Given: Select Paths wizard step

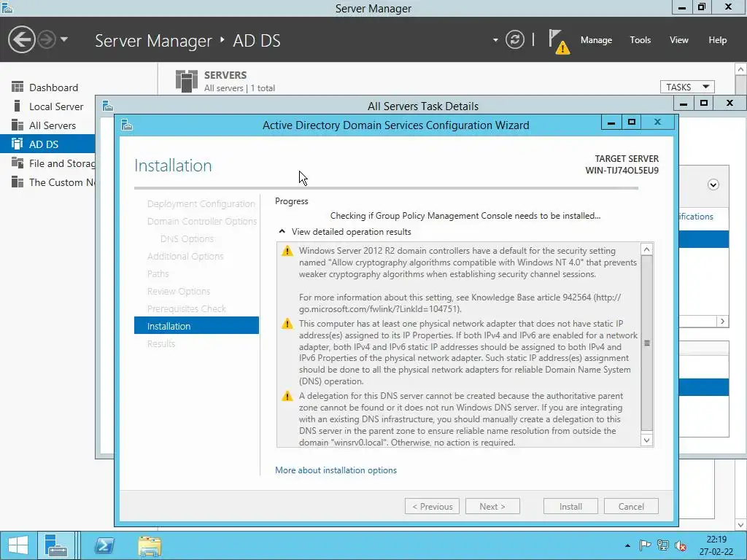Looking at the screenshot, I should 158,274.
